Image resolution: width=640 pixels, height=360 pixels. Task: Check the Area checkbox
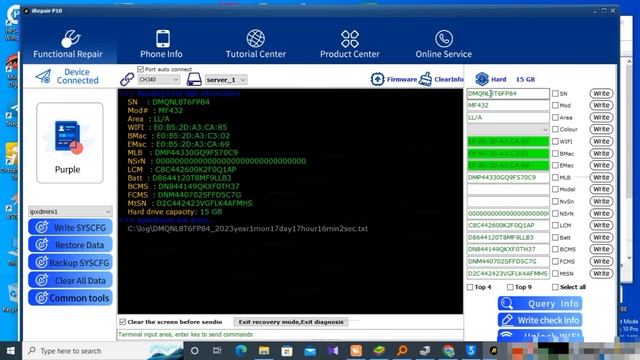coord(555,118)
